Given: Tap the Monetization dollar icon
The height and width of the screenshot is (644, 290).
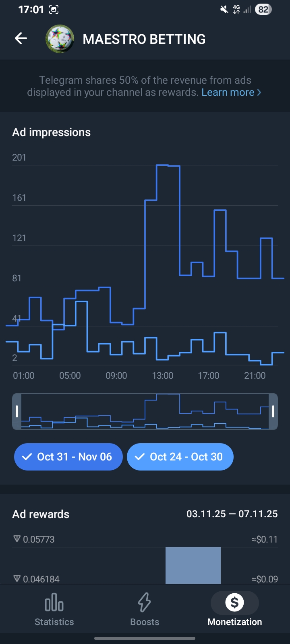Looking at the screenshot, I should pyautogui.click(x=234, y=603).
